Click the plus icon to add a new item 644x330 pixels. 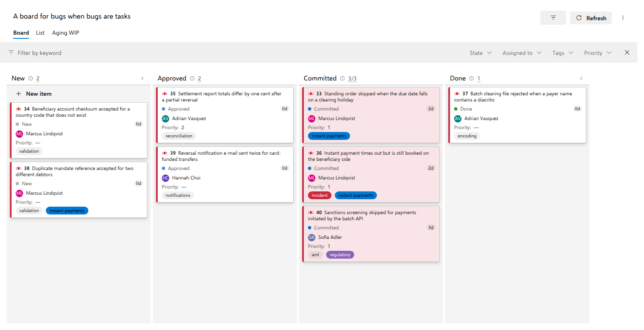click(x=19, y=94)
